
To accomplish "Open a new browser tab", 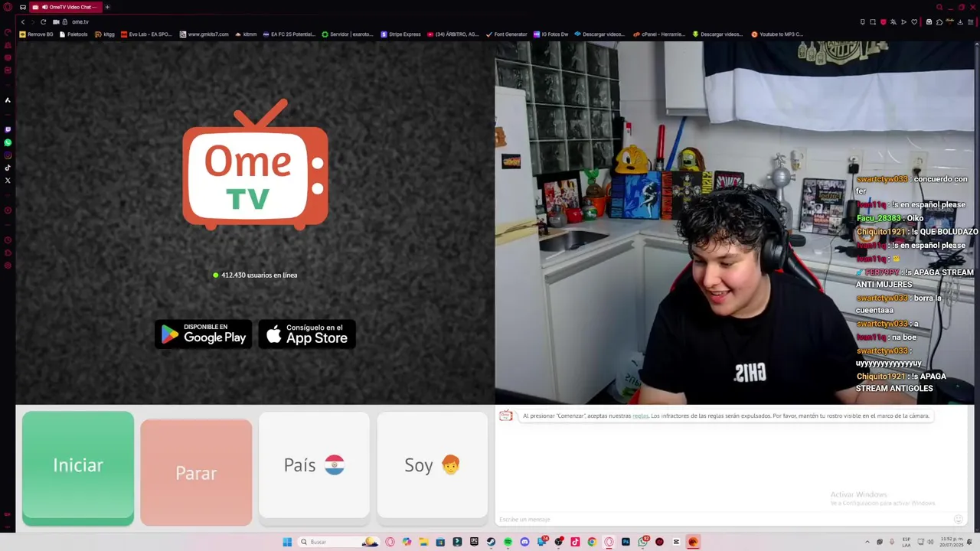I will pyautogui.click(x=107, y=7).
